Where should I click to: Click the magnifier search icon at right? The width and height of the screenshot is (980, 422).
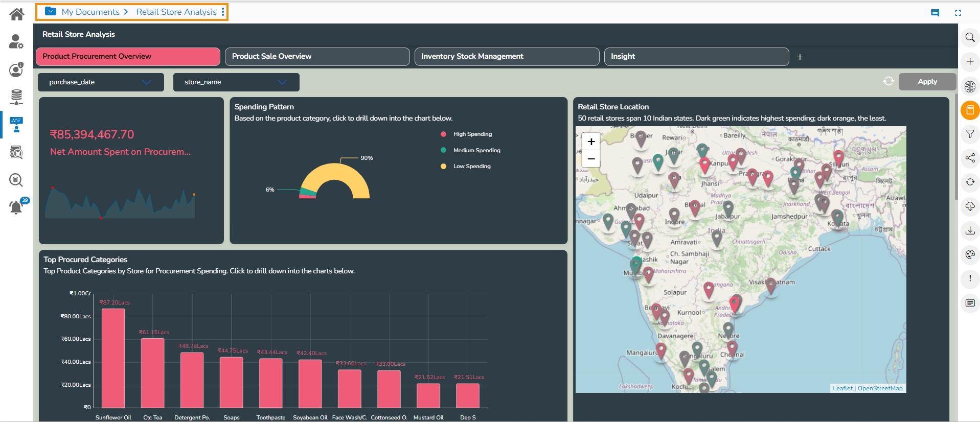(970, 38)
